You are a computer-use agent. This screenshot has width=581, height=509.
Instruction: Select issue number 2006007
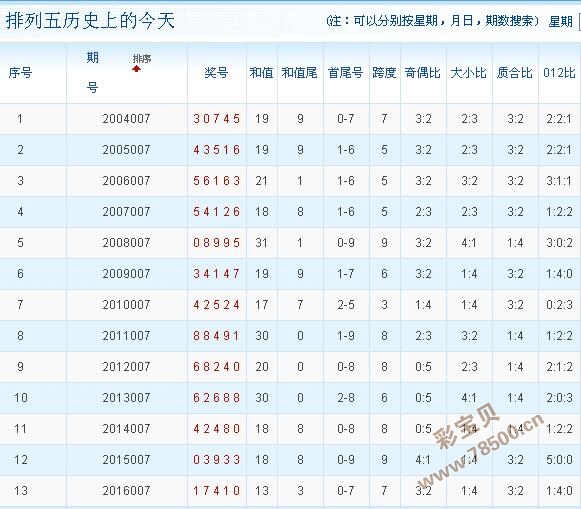126,181
